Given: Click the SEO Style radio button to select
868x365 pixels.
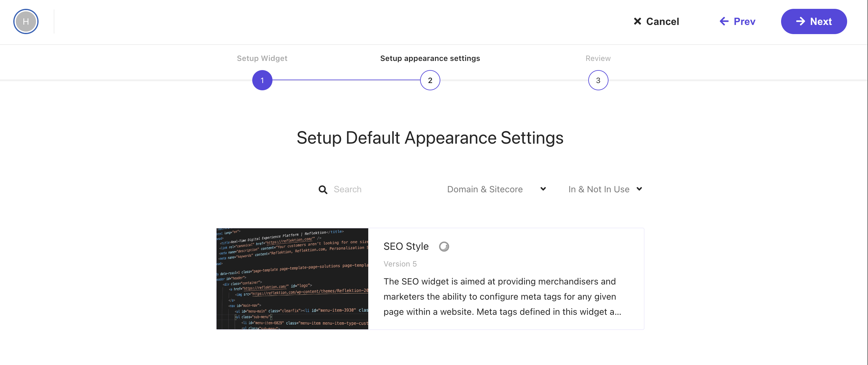Looking at the screenshot, I should pos(444,246).
